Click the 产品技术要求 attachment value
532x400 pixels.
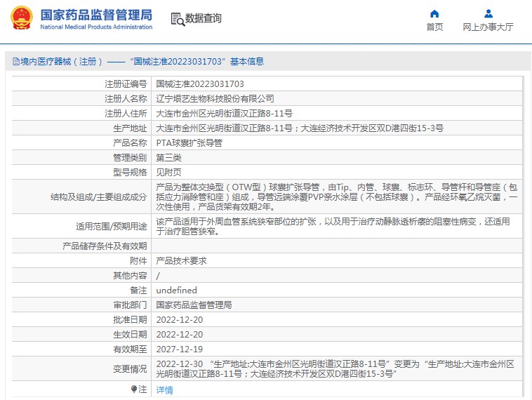[181, 260]
